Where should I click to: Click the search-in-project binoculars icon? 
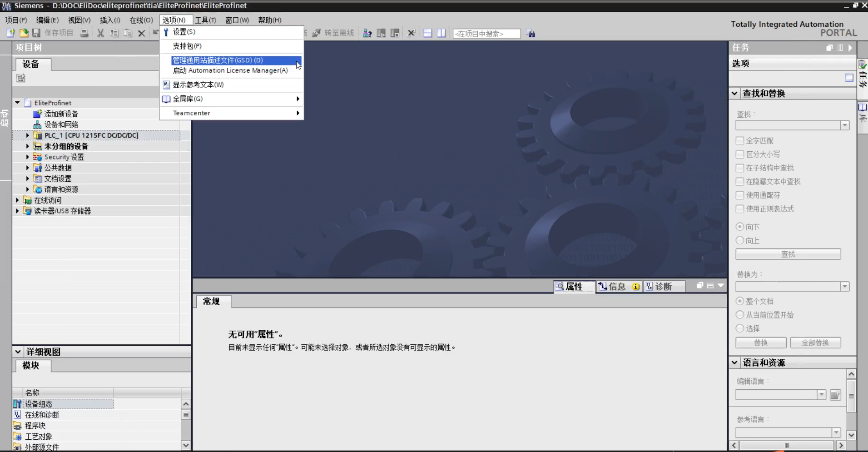(531, 34)
